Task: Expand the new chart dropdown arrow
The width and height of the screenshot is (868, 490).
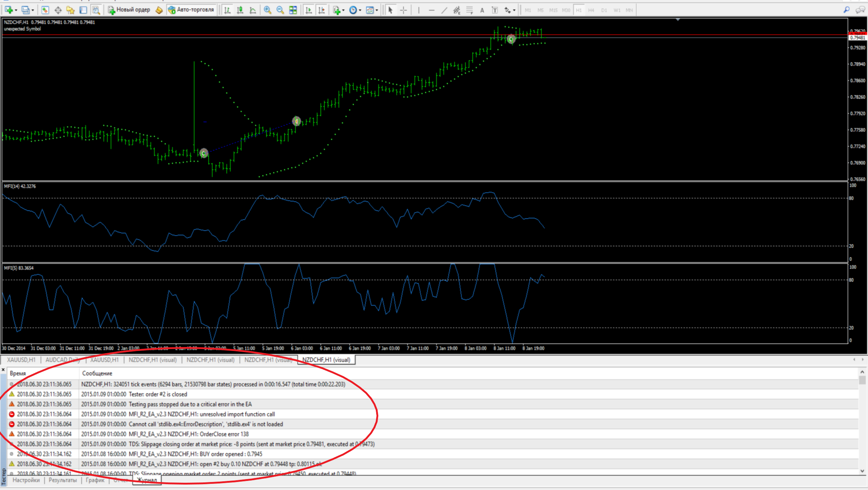Action: click(x=16, y=10)
